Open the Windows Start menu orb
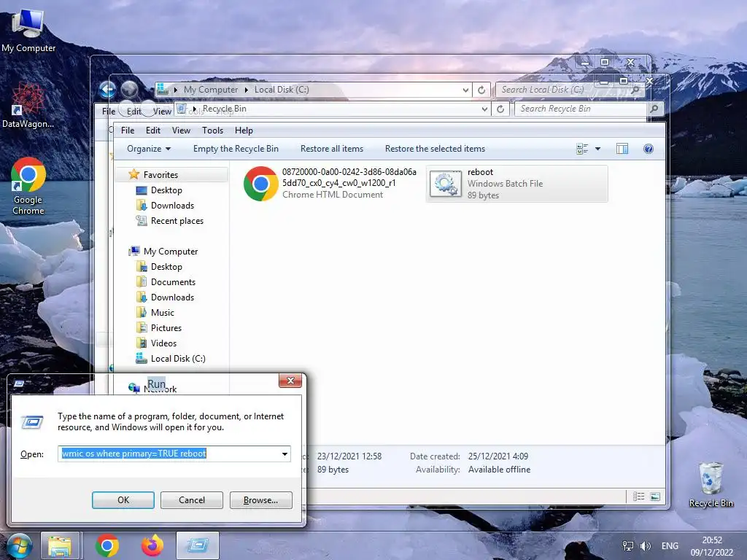This screenshot has height=560, width=747. pos(19,545)
